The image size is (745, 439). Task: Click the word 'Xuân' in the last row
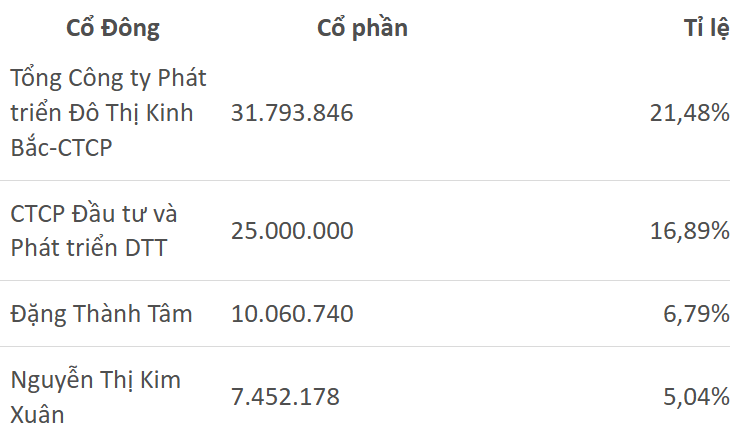(x=38, y=414)
